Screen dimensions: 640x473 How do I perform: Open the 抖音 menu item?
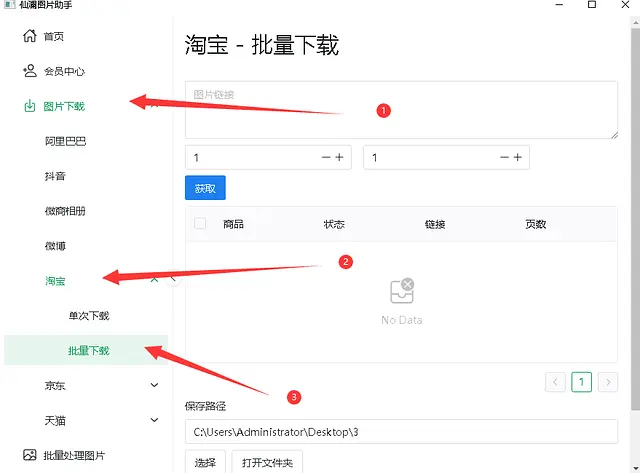pos(55,176)
